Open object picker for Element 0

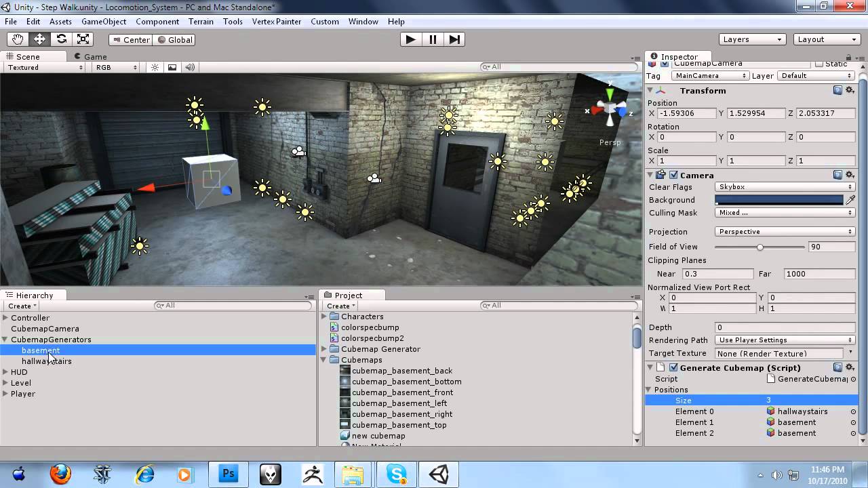853,411
